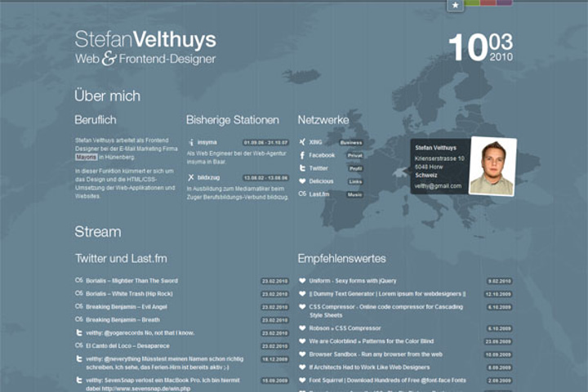Click the 13.08.02 - 13.08.06 date range
The image size is (588, 392).
click(265, 178)
